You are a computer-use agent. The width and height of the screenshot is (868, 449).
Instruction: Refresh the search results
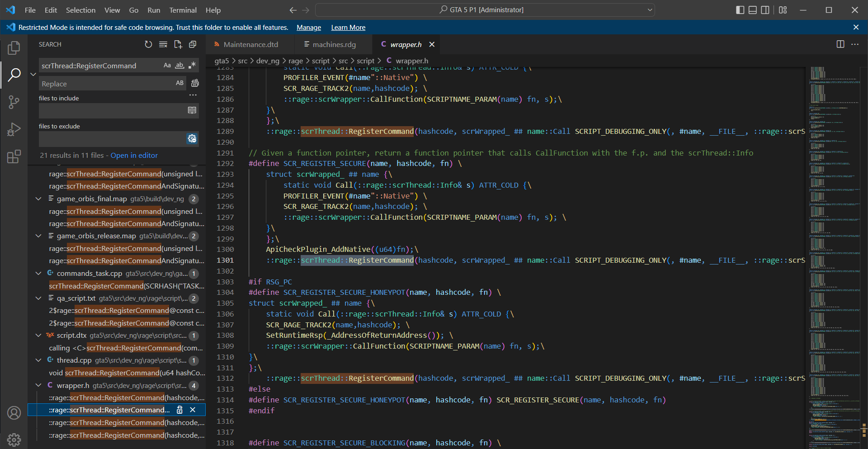(x=148, y=44)
